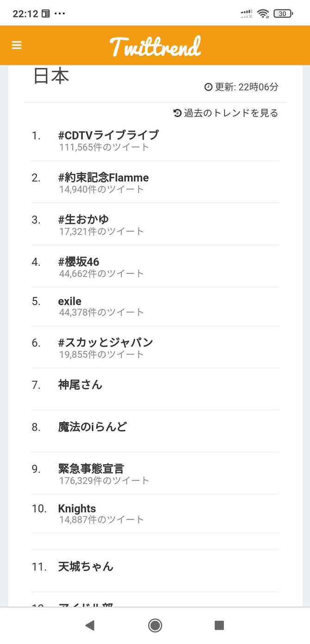
Task: Tap the Wi-Fi status bar icon
Action: point(264,13)
